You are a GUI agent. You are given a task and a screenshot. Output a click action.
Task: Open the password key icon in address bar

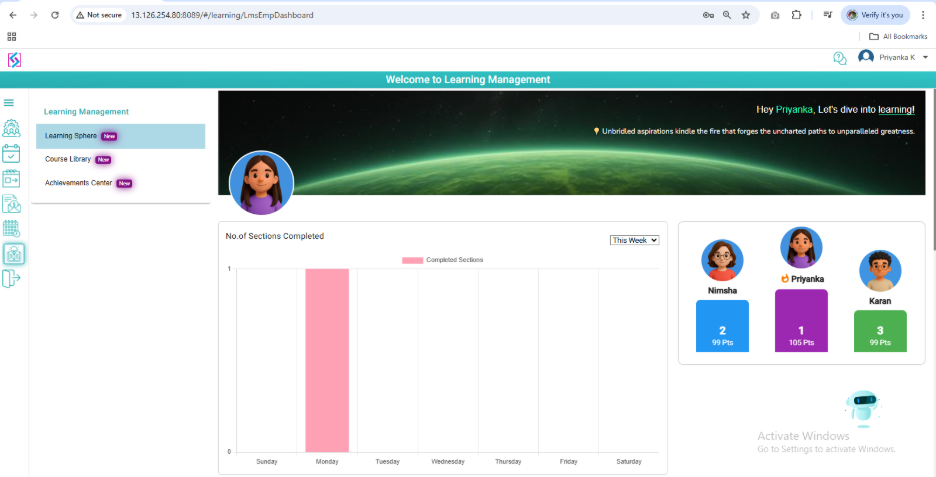(708, 15)
